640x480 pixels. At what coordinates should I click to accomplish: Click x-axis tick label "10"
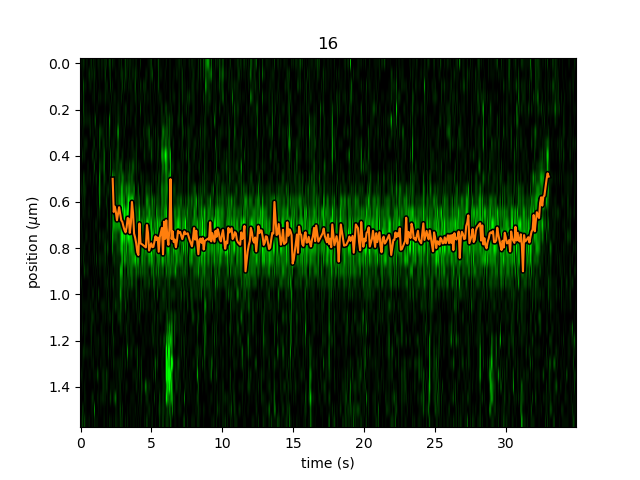click(x=222, y=443)
